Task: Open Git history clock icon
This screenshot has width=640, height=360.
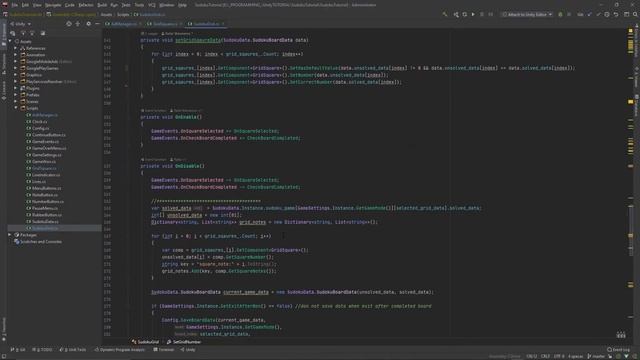Action: (x=607, y=14)
